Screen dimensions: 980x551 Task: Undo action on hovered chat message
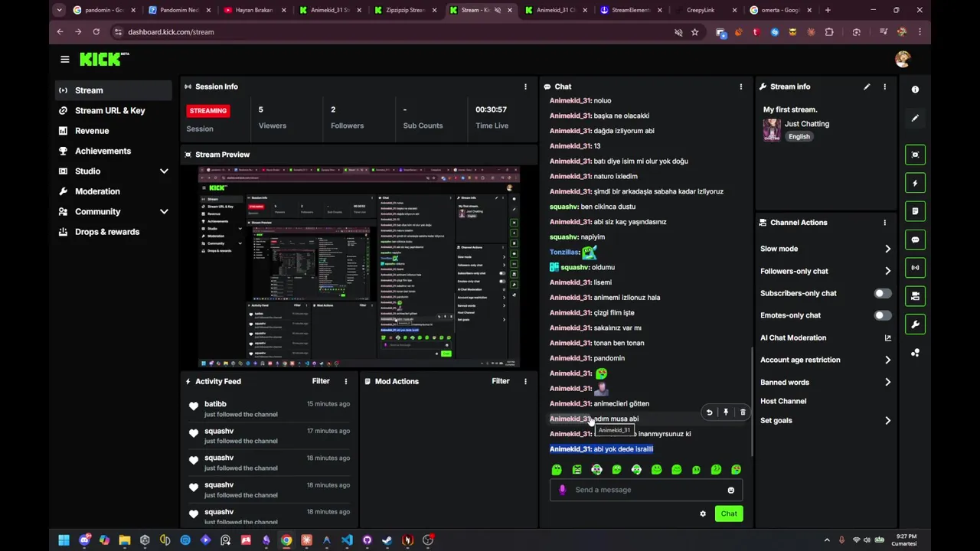click(x=709, y=412)
